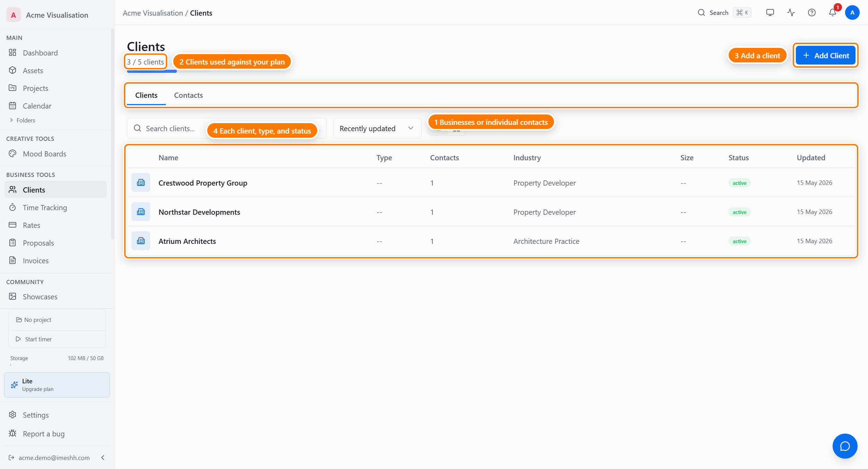Click the 3 / 5 clients counter
The image size is (868, 469).
pyautogui.click(x=145, y=62)
